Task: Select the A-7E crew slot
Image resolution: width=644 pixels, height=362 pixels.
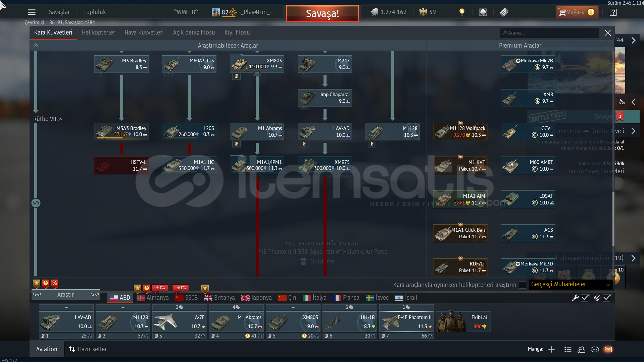Action: pyautogui.click(x=180, y=321)
